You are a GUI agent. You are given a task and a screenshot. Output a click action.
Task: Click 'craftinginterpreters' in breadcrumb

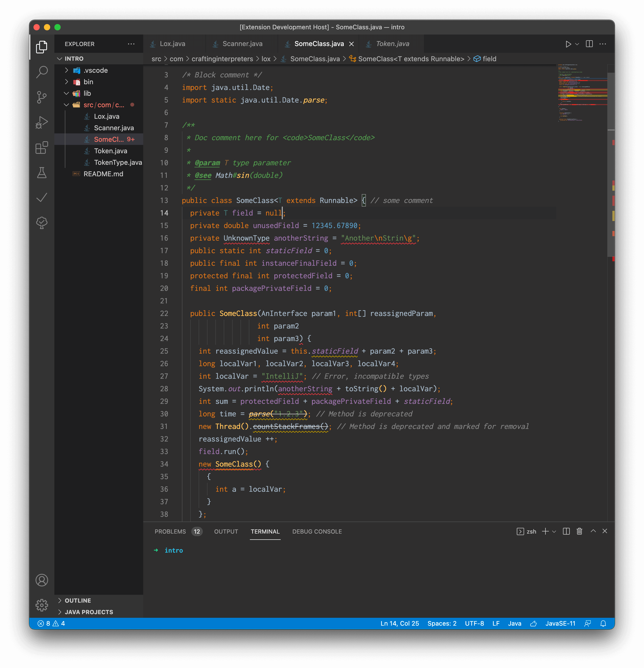pos(222,59)
